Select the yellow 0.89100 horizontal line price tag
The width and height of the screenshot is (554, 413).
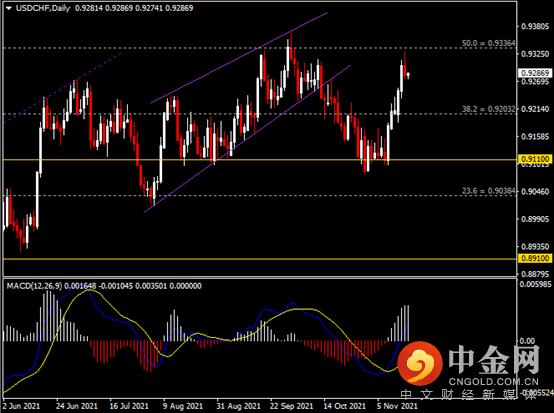pyautogui.click(x=535, y=258)
